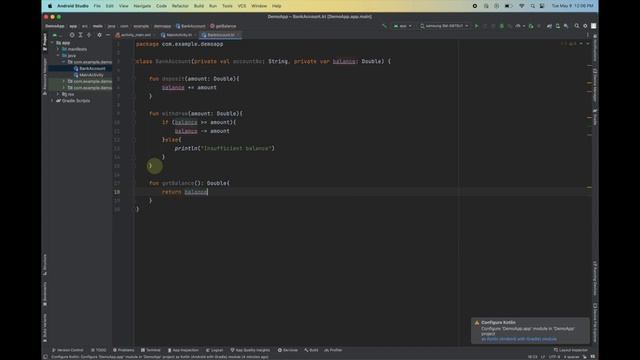Viewport: 640px width, 360px height.
Task: Click BankAccount breadcrumb in navigation bar
Action: (x=191, y=26)
